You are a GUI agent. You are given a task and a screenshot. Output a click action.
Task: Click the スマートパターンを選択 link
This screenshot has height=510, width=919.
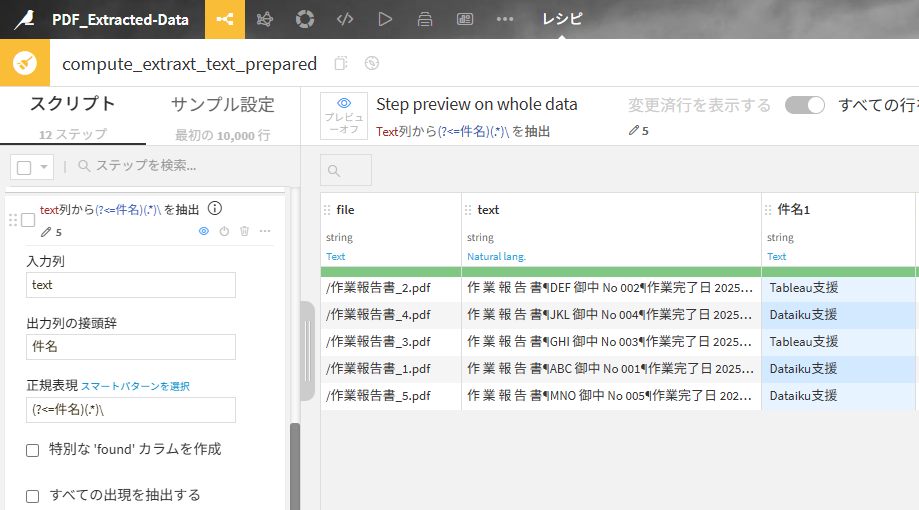(x=135, y=386)
